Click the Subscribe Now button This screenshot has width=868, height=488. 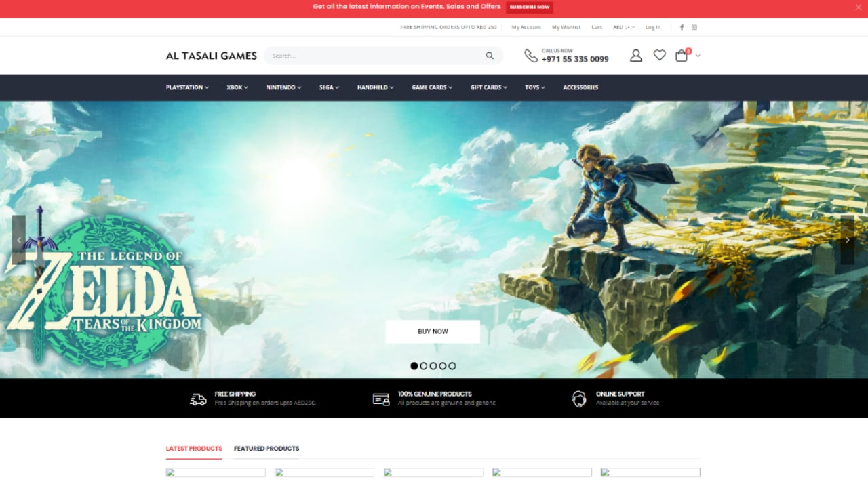(x=530, y=7)
